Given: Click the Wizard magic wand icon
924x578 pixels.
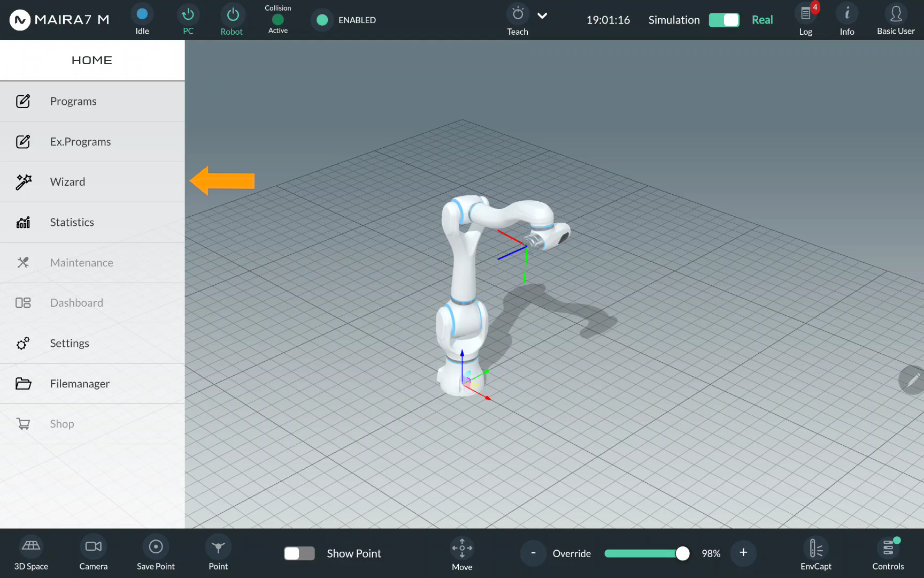Looking at the screenshot, I should 24,182.
